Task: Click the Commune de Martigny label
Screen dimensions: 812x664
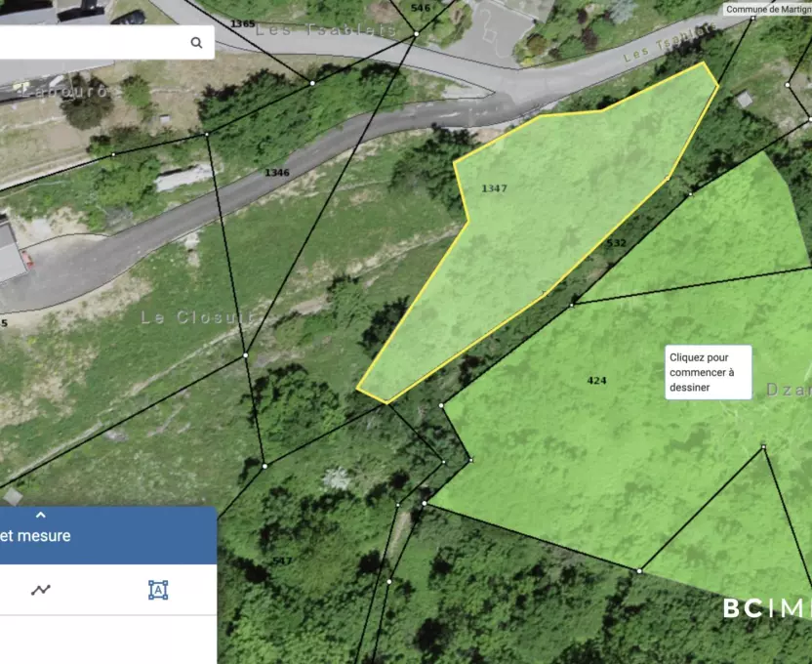Action: point(767,9)
